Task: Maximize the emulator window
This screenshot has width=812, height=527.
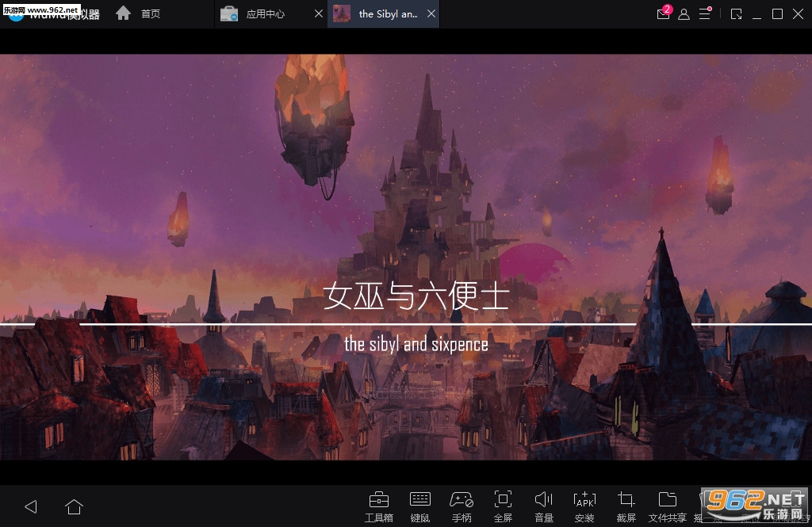Action: tap(777, 14)
